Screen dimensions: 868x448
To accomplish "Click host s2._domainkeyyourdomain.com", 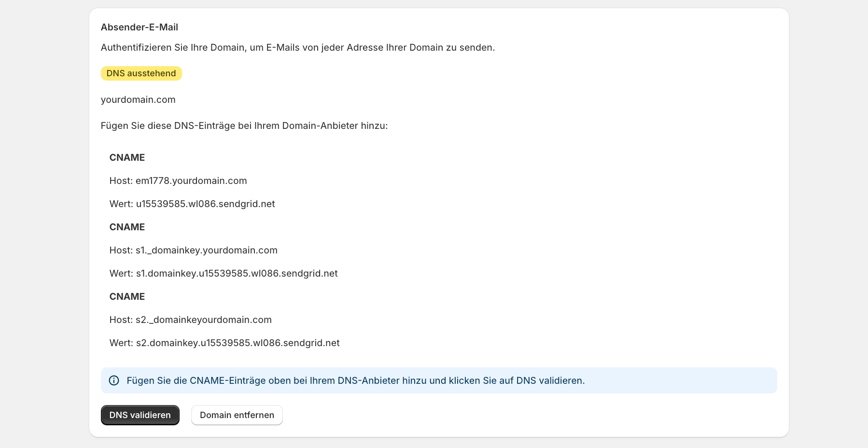I will click(190, 320).
